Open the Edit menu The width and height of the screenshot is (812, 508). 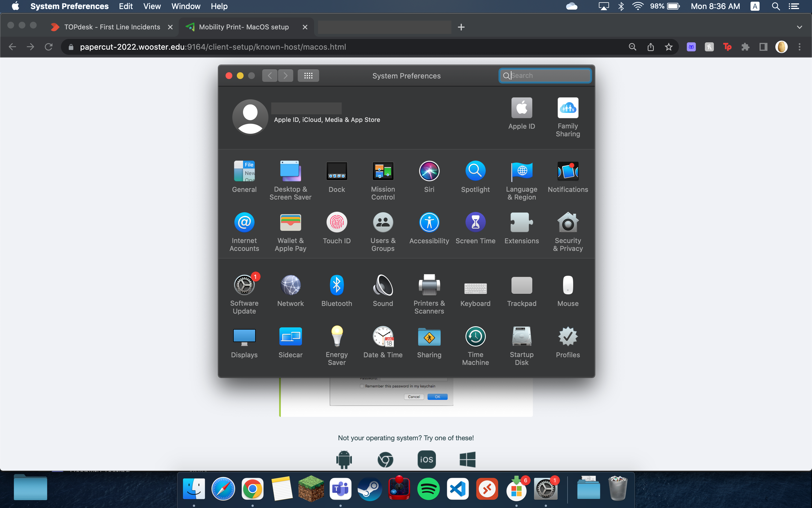point(126,6)
